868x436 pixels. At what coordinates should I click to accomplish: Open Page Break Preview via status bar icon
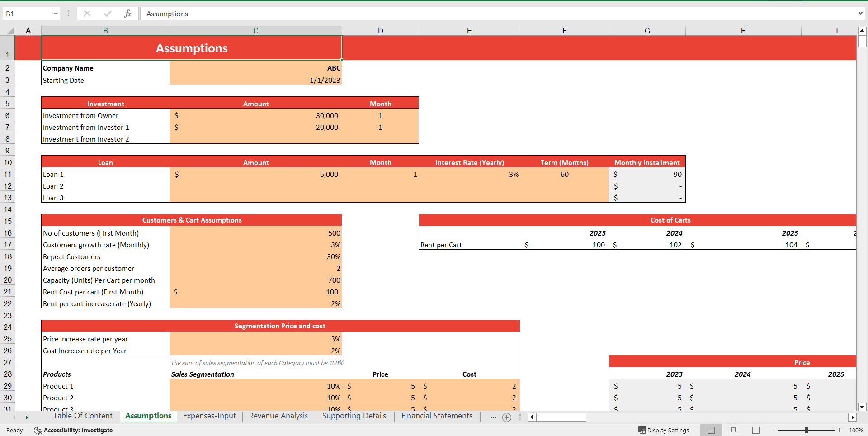755,430
